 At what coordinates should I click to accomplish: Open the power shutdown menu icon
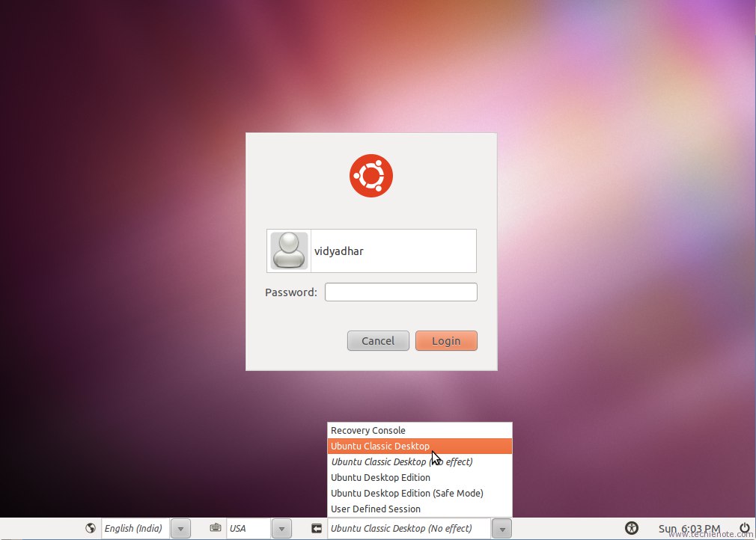(745, 527)
